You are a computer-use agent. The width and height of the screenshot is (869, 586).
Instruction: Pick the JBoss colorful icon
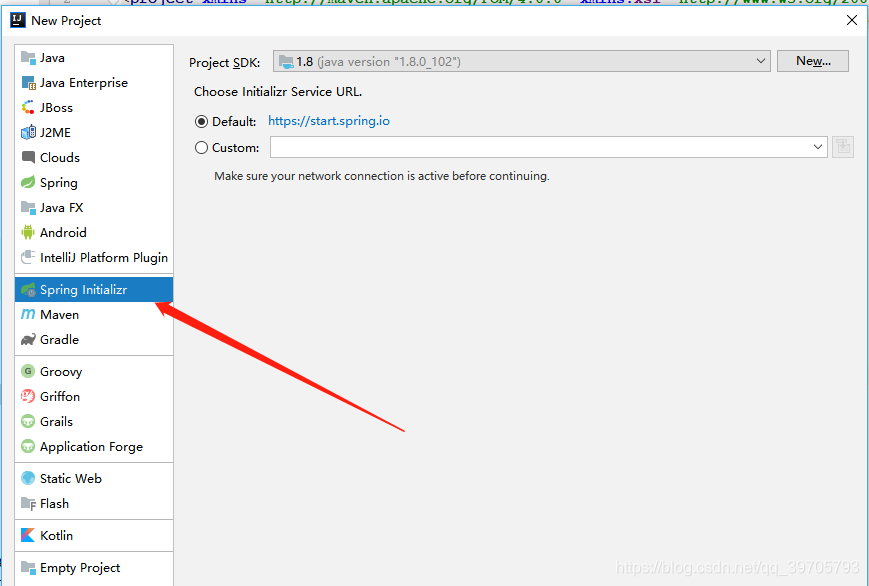pos(28,108)
